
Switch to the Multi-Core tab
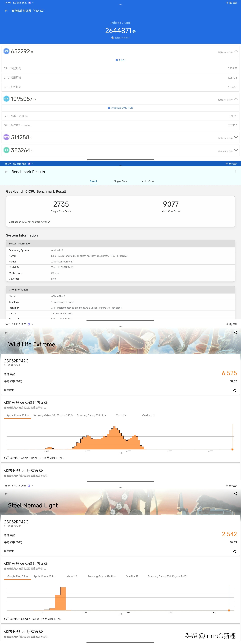click(147, 181)
